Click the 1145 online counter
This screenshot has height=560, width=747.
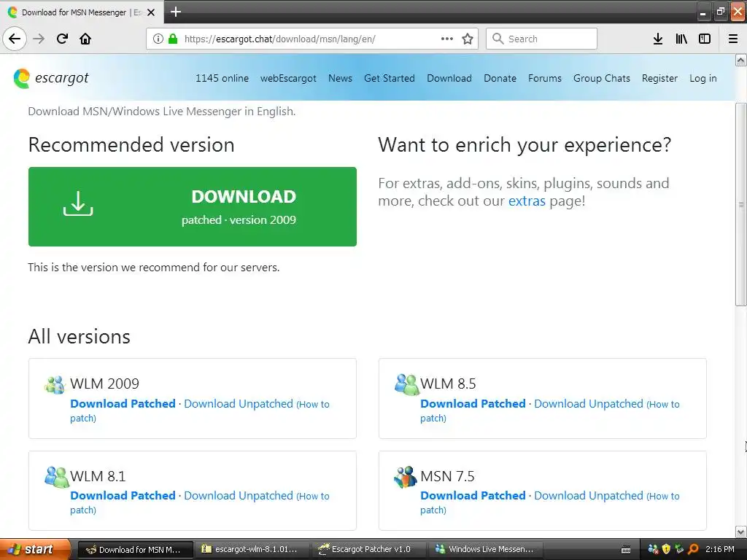(222, 78)
